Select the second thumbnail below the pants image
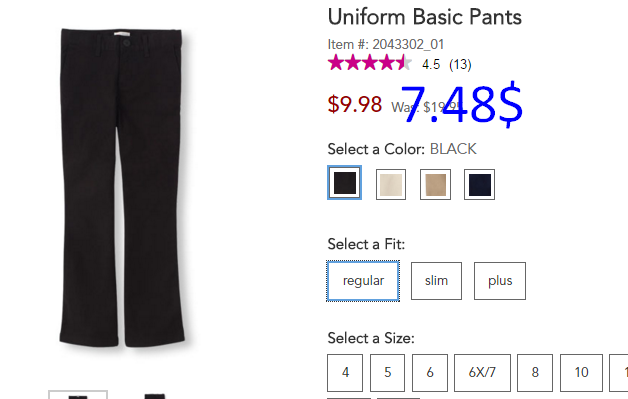628x399 pixels. (x=155, y=395)
